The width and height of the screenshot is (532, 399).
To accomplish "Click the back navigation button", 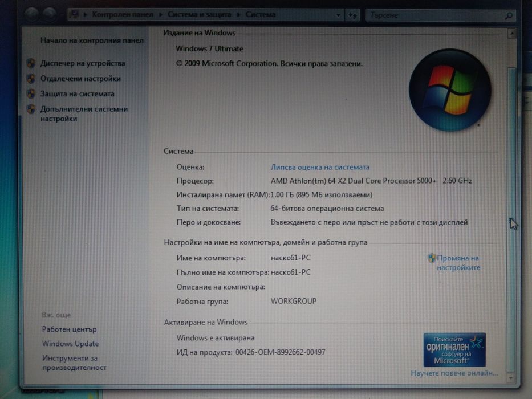I will (x=32, y=15).
